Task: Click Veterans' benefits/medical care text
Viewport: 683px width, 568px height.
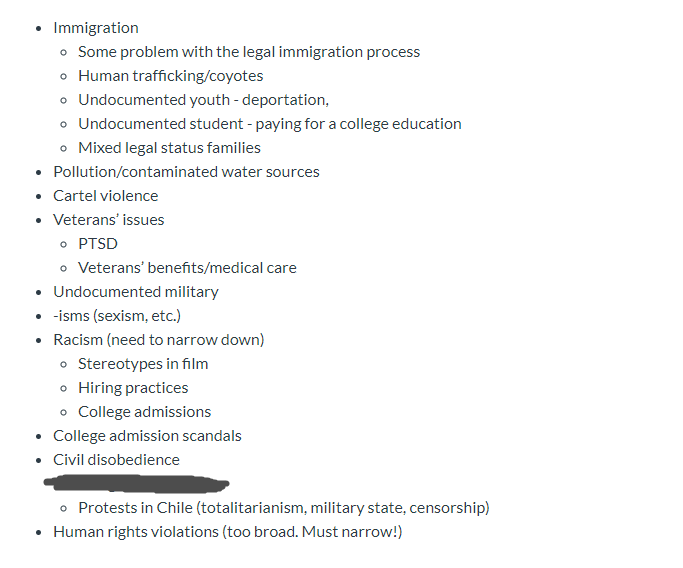Action: (x=187, y=268)
